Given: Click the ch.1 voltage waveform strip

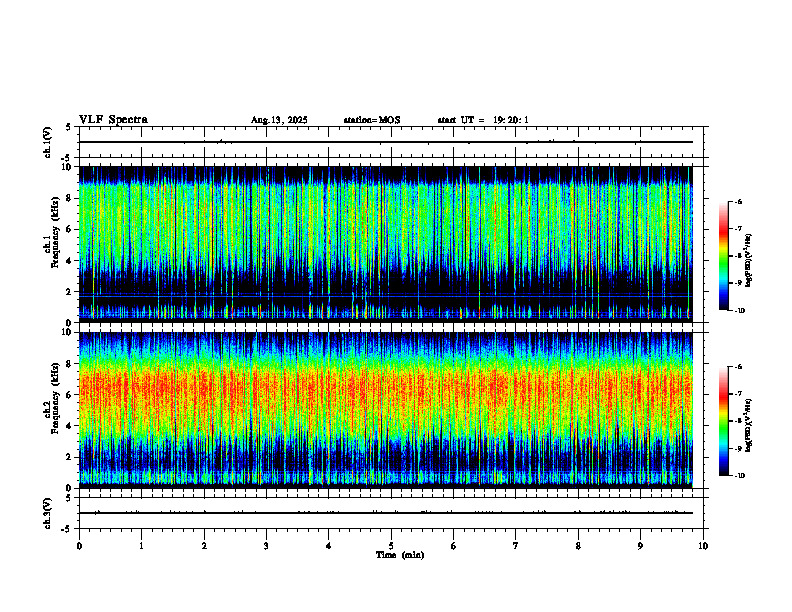Looking at the screenshot, I should [x=391, y=142].
